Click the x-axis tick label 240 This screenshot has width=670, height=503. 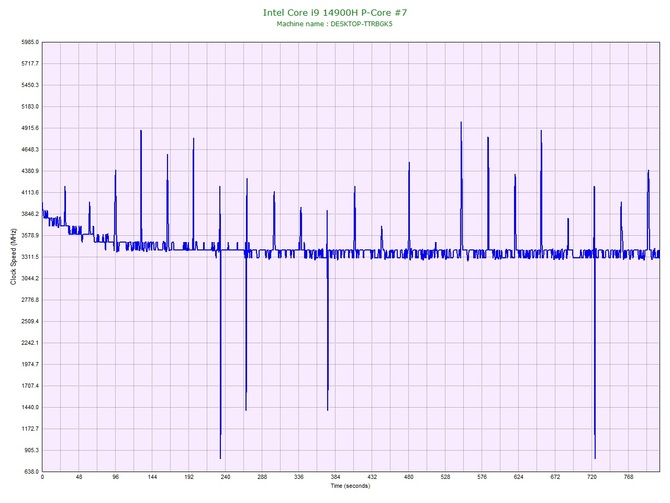(226, 477)
